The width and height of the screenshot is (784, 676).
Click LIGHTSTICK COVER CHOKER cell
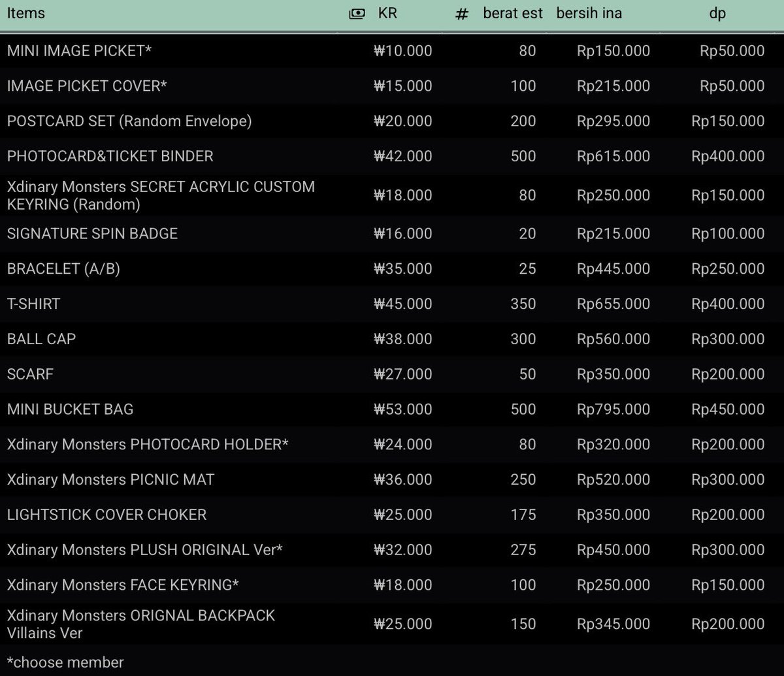(106, 515)
